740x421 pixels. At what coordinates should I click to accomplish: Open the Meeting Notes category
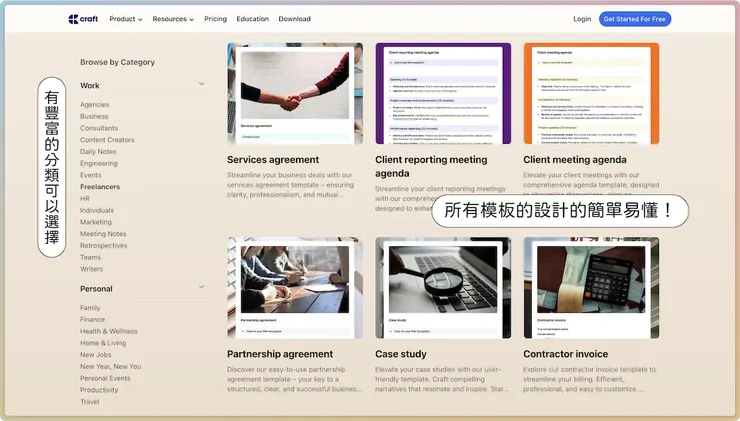coord(103,234)
